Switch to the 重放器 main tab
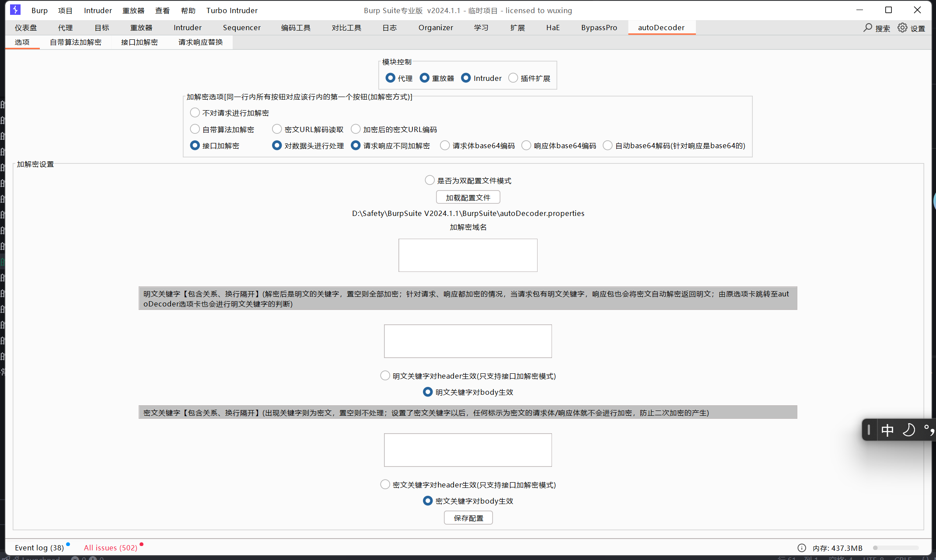The height and width of the screenshot is (560, 936). click(141, 28)
